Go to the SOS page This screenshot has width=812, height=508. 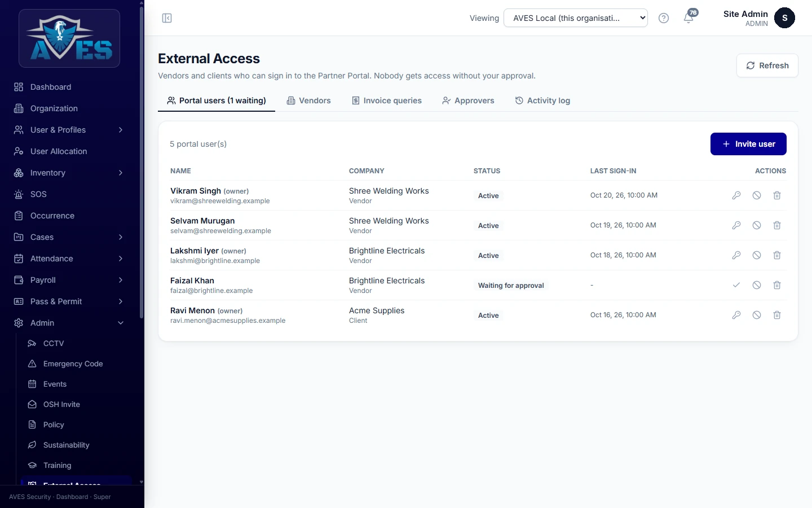pos(69,194)
